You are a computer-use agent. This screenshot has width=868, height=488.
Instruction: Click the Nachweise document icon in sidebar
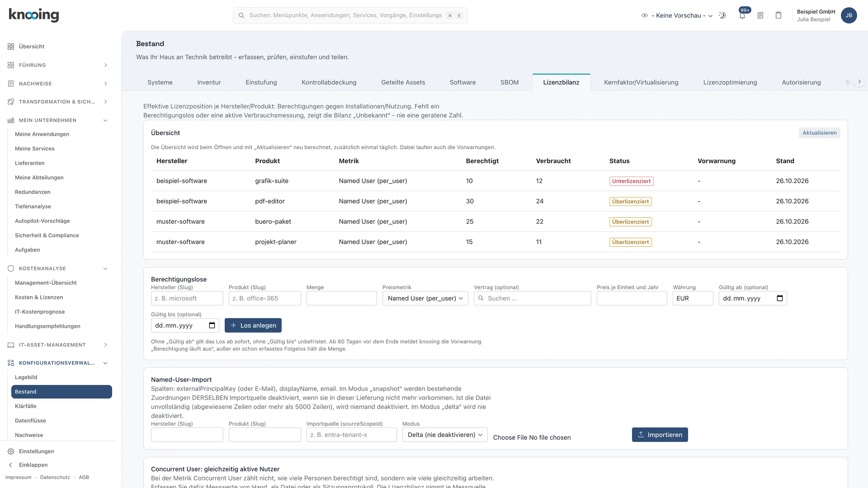point(11,84)
